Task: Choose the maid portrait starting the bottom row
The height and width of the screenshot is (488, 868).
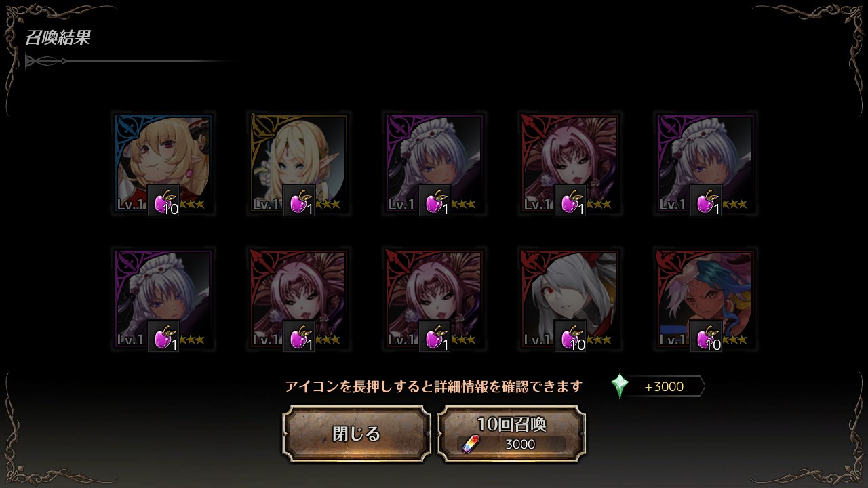Action: pos(163,300)
